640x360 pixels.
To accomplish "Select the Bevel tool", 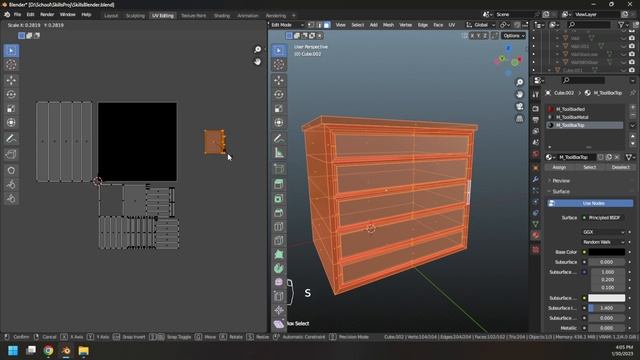I will tap(279, 213).
